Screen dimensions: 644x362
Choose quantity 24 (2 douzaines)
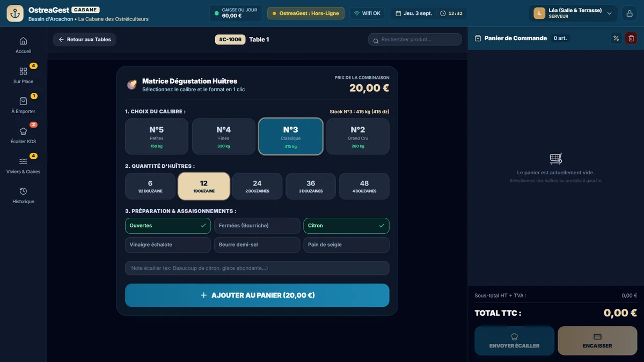coord(257,186)
